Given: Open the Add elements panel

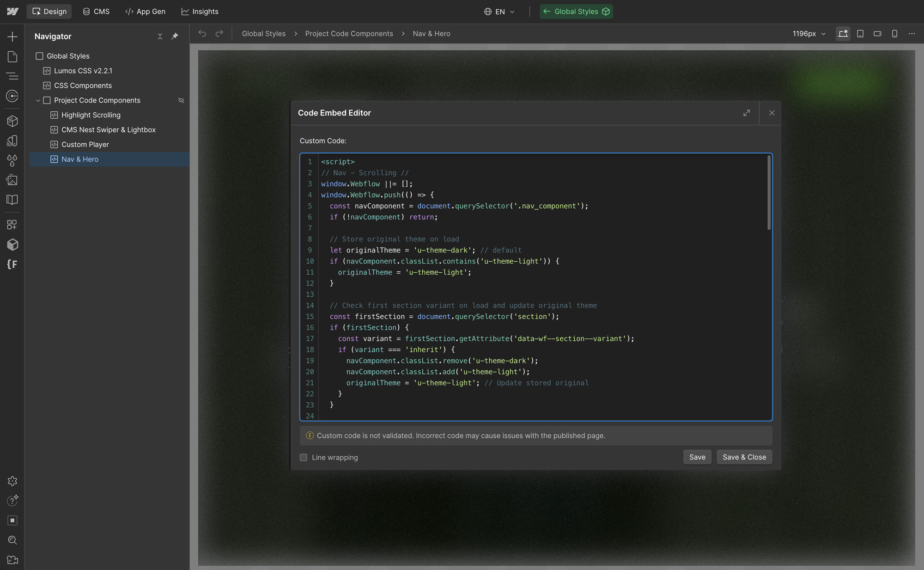Looking at the screenshot, I should 12,37.
